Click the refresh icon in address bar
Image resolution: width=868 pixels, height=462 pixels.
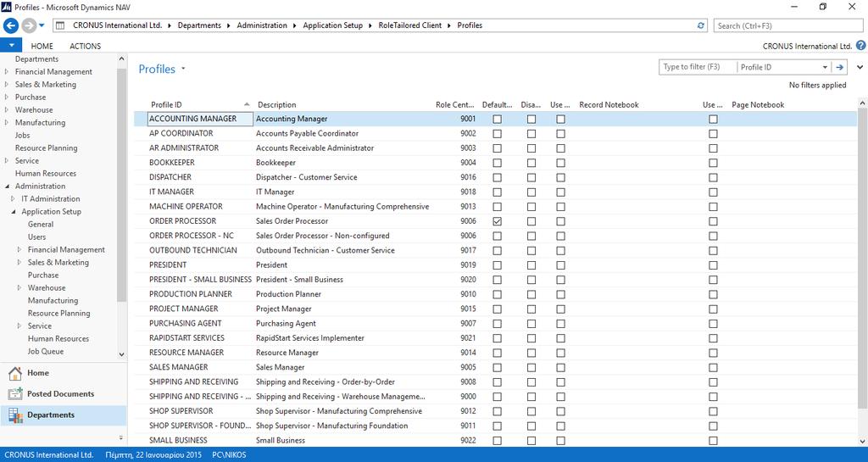(701, 25)
